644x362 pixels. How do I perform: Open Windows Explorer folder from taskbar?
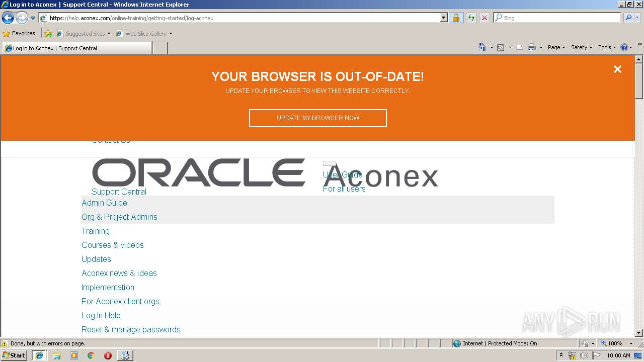pyautogui.click(x=57, y=355)
